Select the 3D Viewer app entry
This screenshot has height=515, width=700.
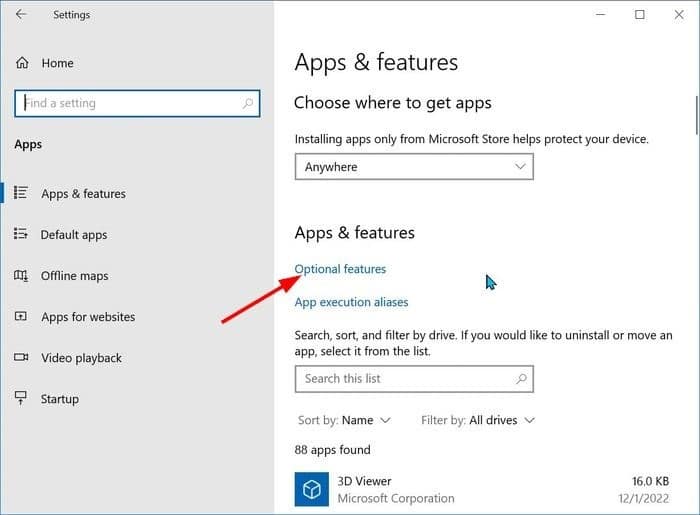click(x=482, y=490)
